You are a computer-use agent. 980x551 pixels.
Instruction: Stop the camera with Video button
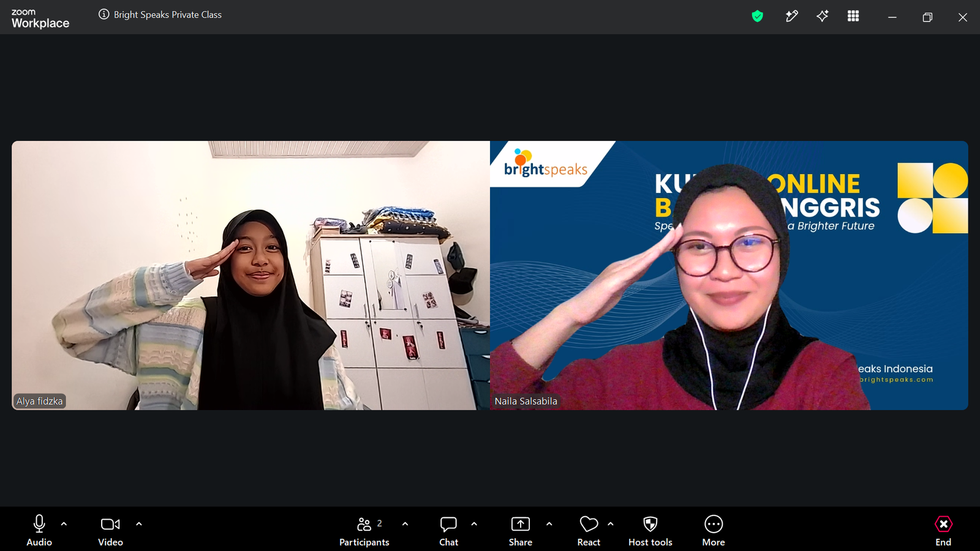pyautogui.click(x=110, y=530)
